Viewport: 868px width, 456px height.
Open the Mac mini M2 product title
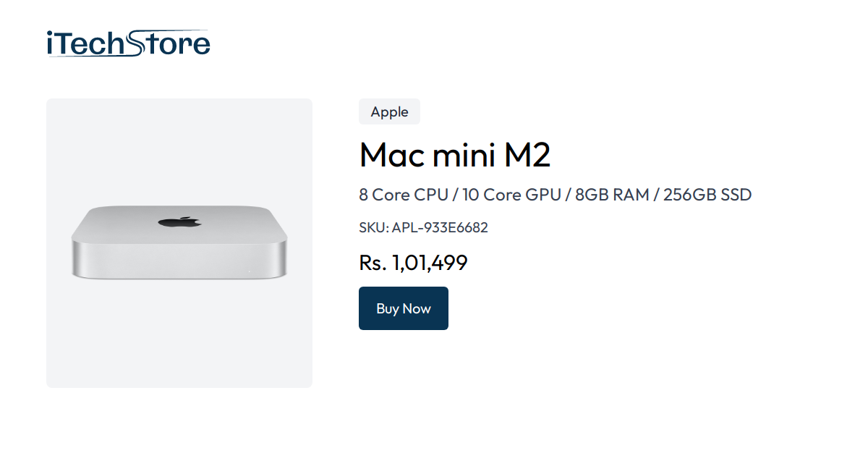[x=454, y=155]
